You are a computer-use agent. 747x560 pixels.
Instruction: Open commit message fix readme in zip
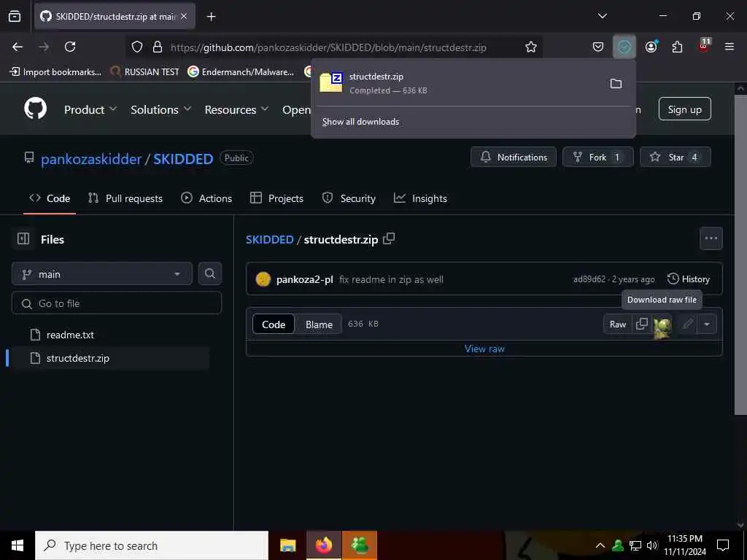click(391, 279)
